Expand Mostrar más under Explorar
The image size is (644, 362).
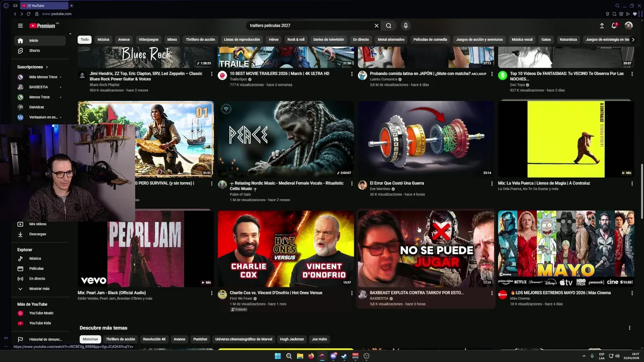[41, 289]
